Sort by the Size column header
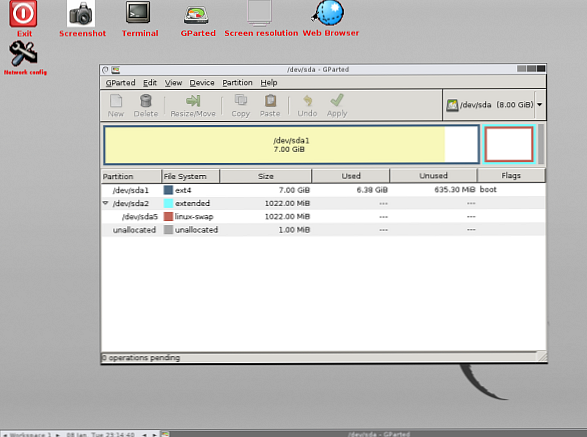587x437 pixels. pyautogui.click(x=265, y=176)
